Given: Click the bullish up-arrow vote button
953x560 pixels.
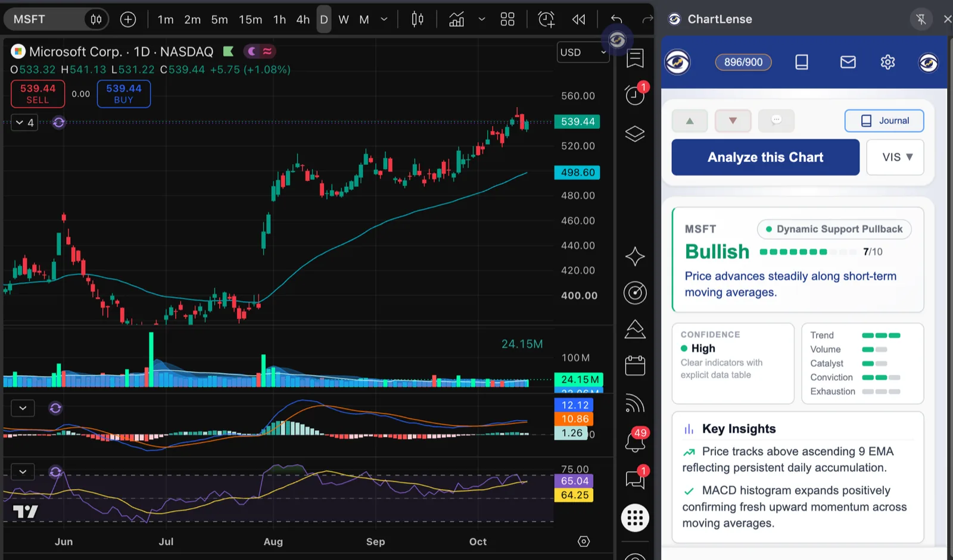Looking at the screenshot, I should click(x=690, y=121).
